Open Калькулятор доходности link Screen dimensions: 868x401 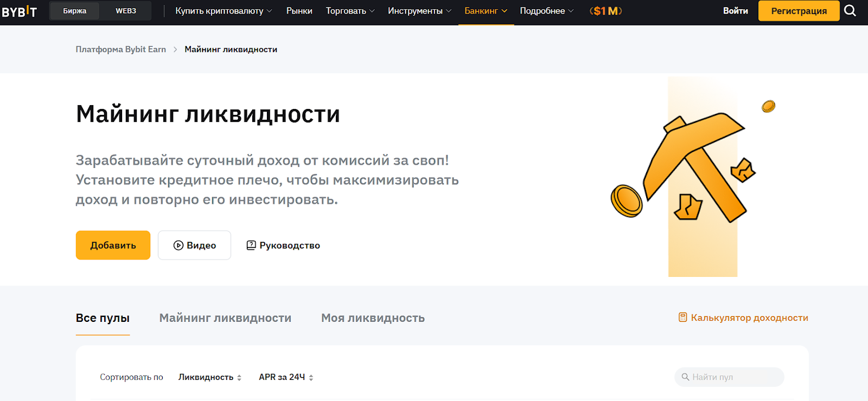[743, 318]
